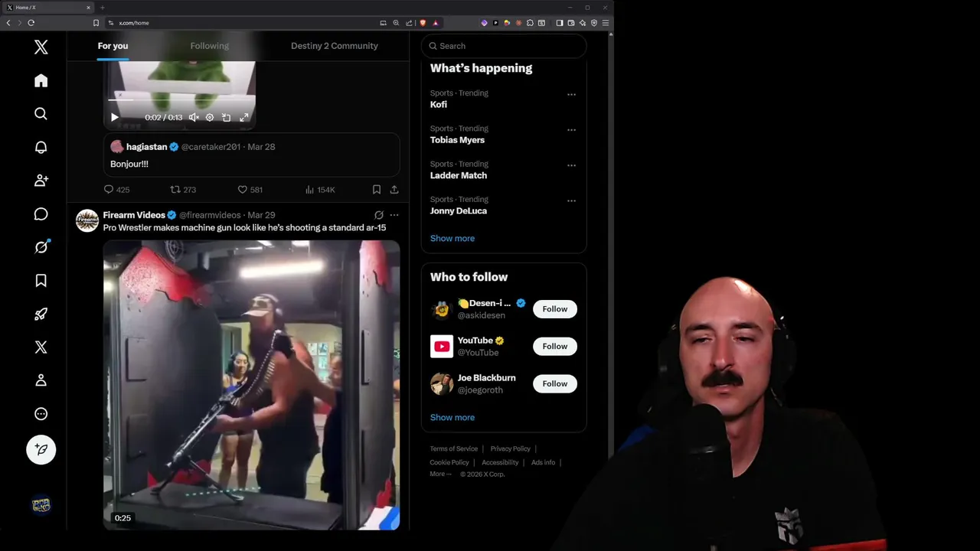This screenshot has width=980, height=551.
Task: Open trending topic Tobias Myers
Action: click(x=457, y=140)
